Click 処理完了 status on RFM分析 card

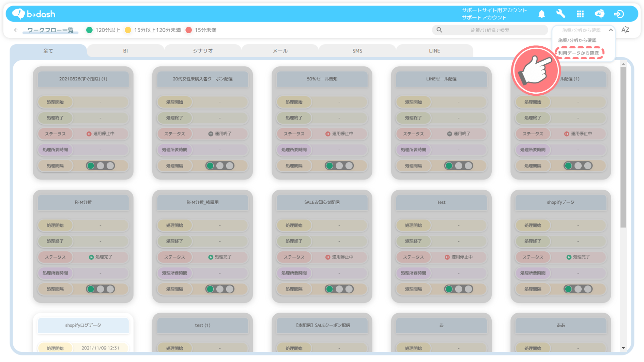point(104,257)
